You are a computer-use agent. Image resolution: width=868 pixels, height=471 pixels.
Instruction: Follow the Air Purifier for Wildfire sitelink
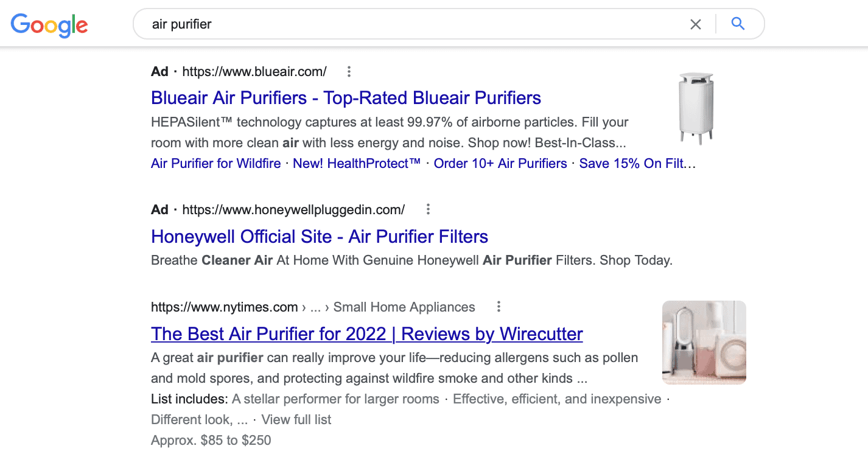tap(216, 164)
